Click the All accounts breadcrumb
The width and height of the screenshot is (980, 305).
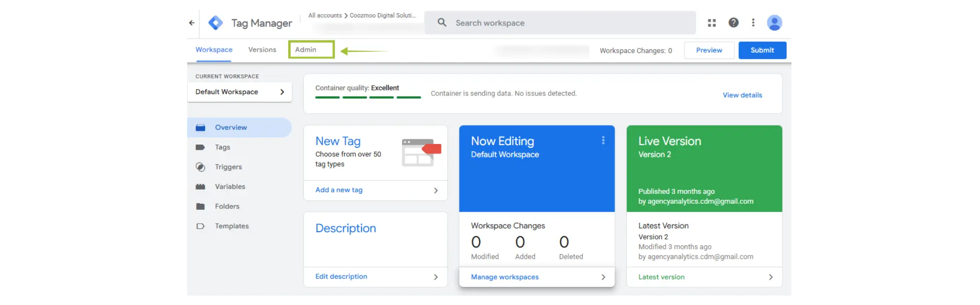(x=325, y=16)
